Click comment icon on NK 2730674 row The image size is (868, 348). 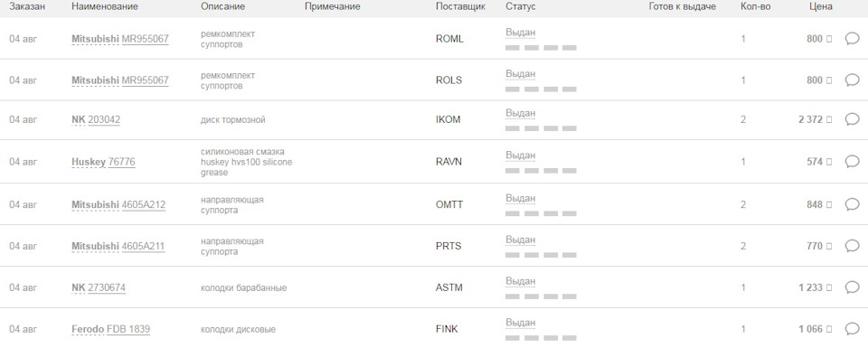point(852,287)
